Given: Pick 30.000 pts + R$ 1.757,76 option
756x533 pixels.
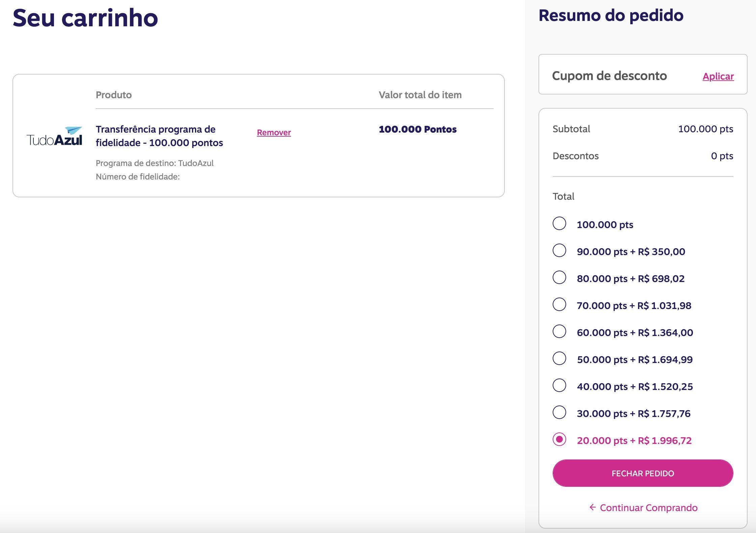Looking at the screenshot, I should [559, 412].
